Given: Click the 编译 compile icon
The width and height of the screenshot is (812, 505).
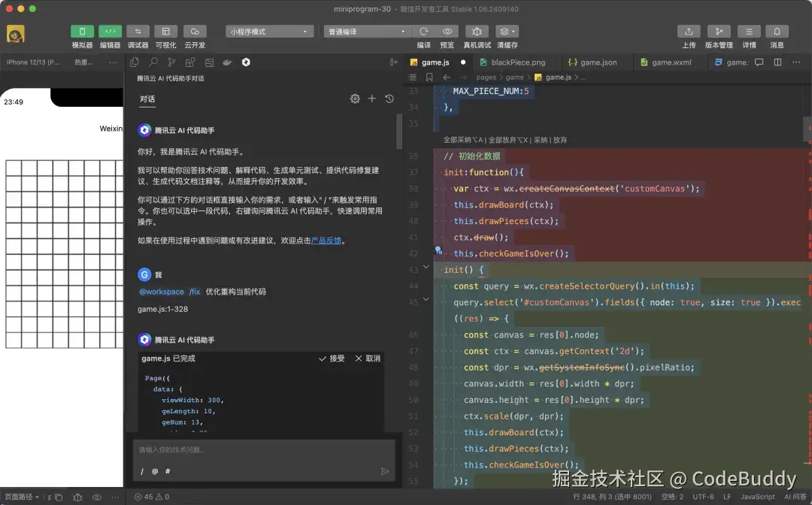Looking at the screenshot, I should 425,32.
